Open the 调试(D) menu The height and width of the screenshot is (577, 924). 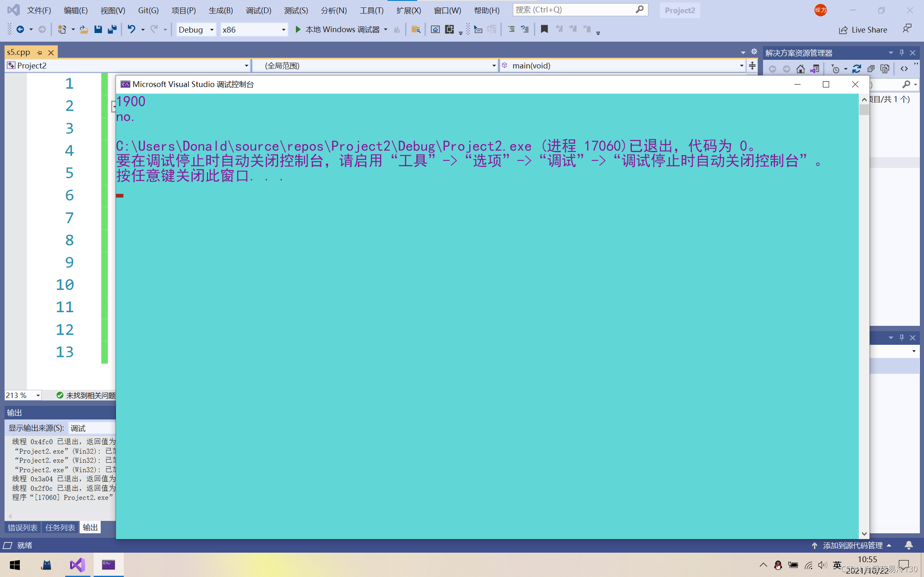259,10
